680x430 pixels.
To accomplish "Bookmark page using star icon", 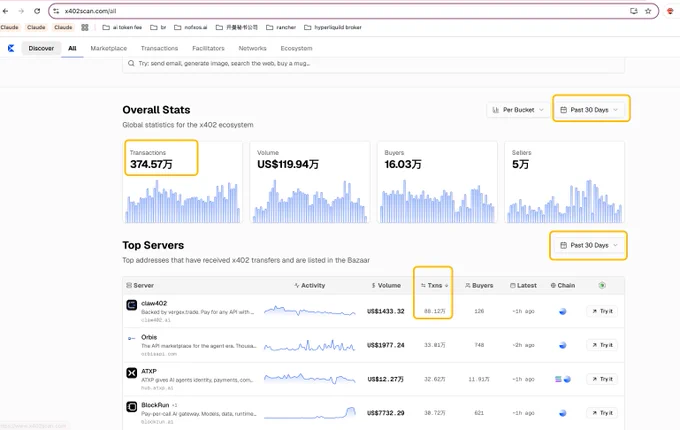I will point(648,11).
